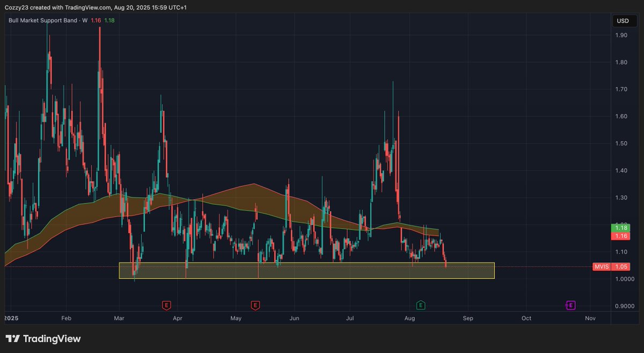Click the 2025 label on time axis

(12, 318)
